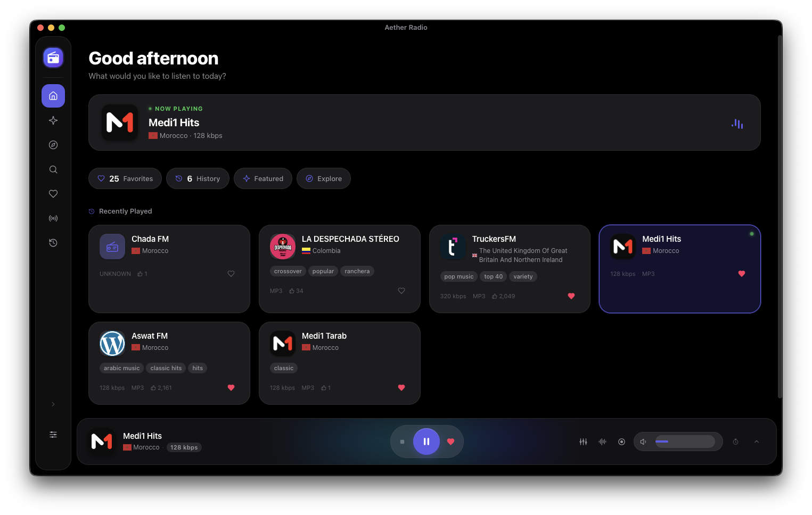This screenshot has height=515, width=812.
Task: Click the LA DESPECHADA STÉREO station title
Action: tap(350, 239)
